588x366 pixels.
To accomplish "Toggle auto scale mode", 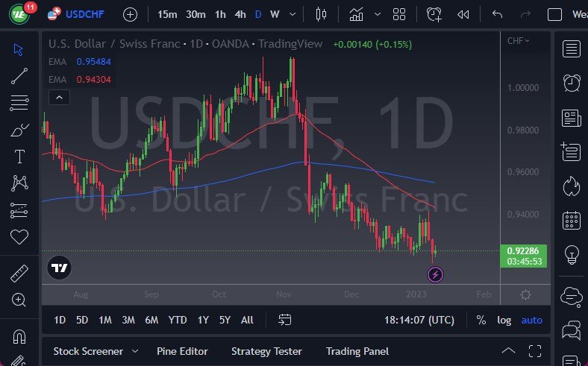I will [x=532, y=321].
